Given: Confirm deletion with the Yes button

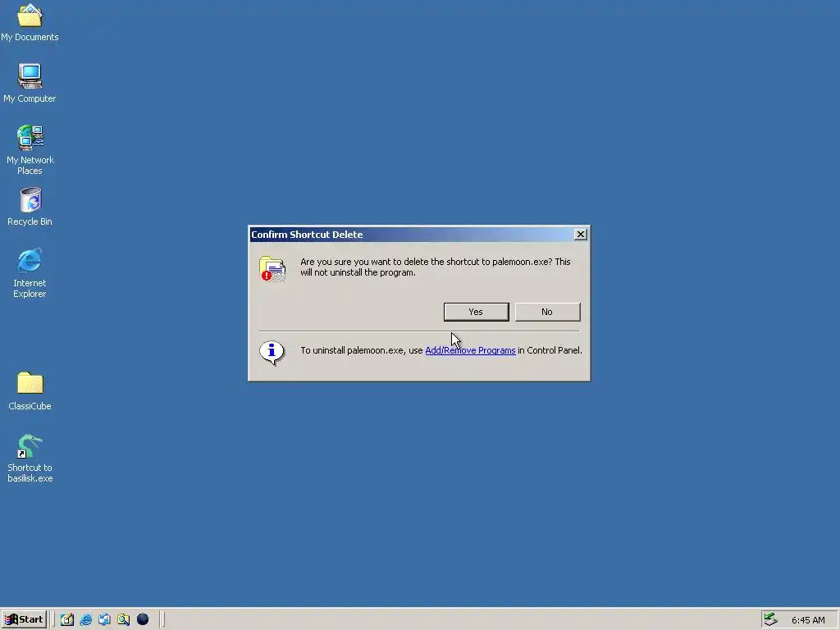Looking at the screenshot, I should tap(477, 312).
